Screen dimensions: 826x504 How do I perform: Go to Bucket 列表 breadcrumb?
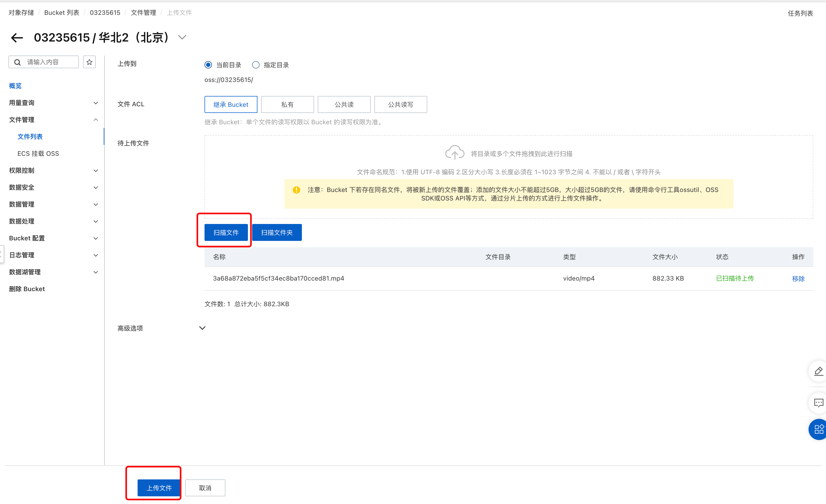click(x=62, y=13)
